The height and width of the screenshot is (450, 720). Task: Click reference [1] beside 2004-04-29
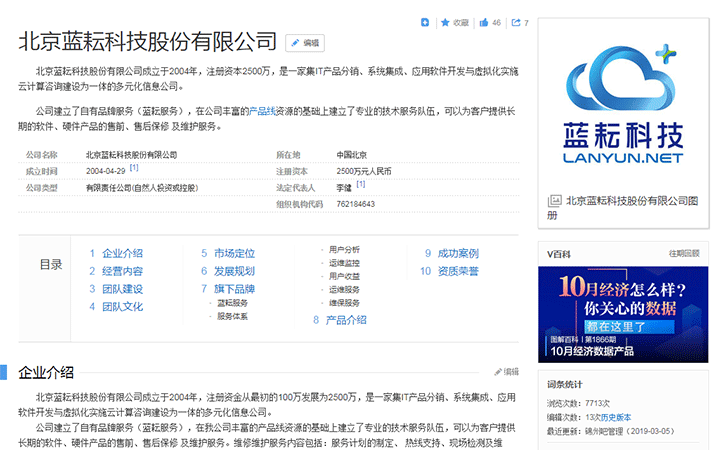click(134, 168)
